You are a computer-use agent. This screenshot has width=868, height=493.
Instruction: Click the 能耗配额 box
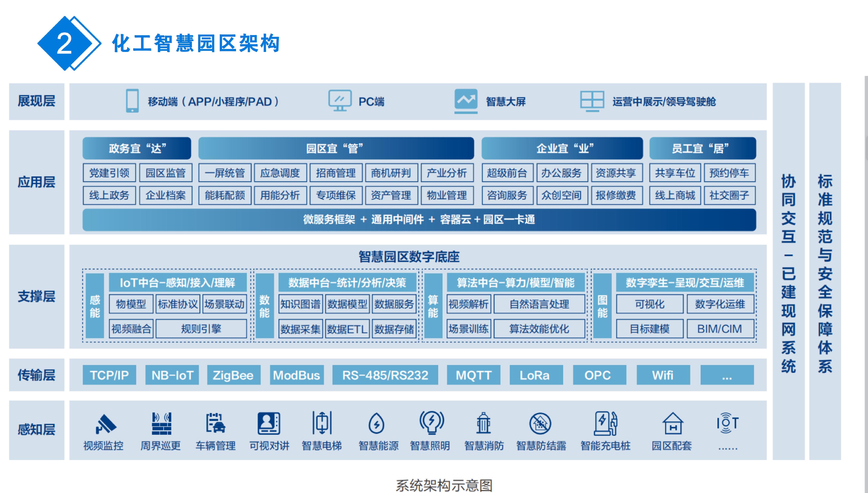(225, 195)
